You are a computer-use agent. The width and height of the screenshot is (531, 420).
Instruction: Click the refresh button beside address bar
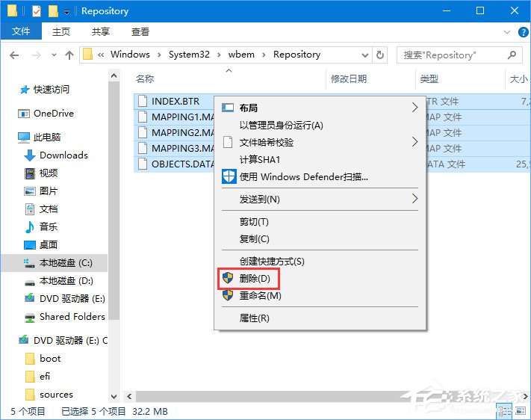380,55
